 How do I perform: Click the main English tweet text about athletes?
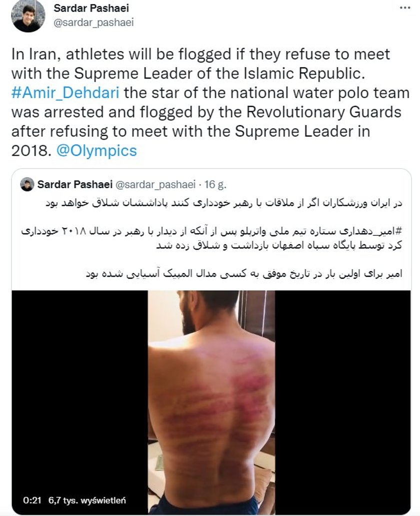point(210,102)
